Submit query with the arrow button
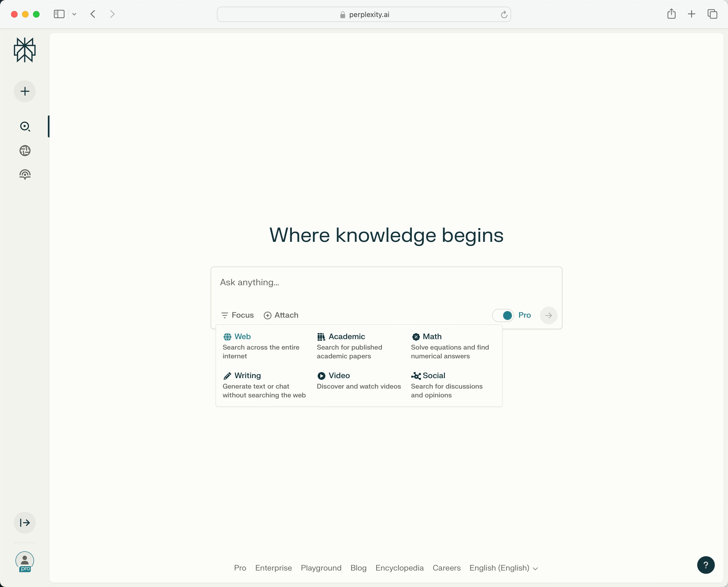This screenshot has height=587, width=728. point(548,315)
